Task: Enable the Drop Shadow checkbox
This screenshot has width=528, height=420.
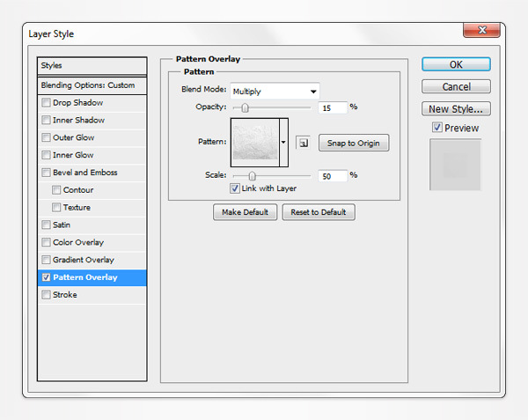Action: (x=46, y=103)
